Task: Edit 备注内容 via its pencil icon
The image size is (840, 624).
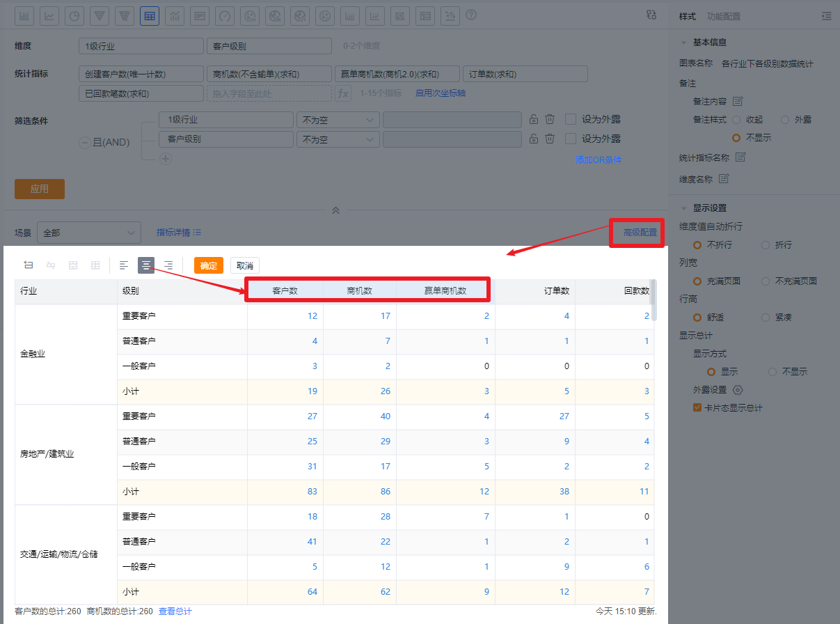Action: click(x=738, y=101)
